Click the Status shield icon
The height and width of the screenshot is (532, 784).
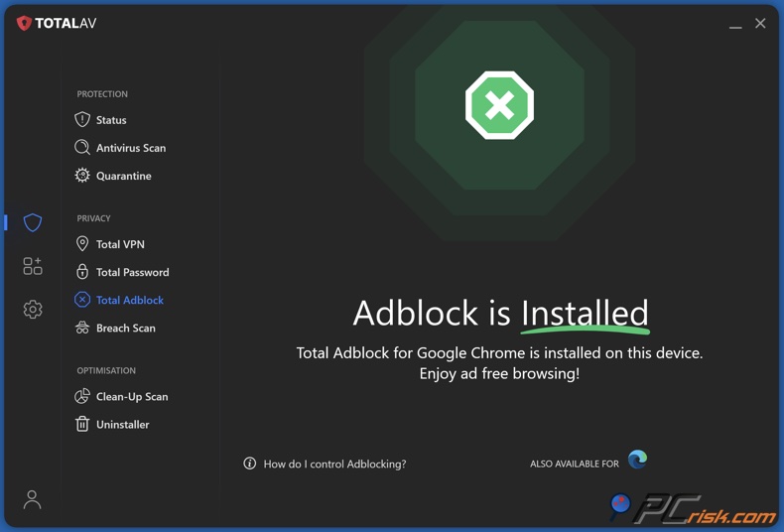coord(82,119)
